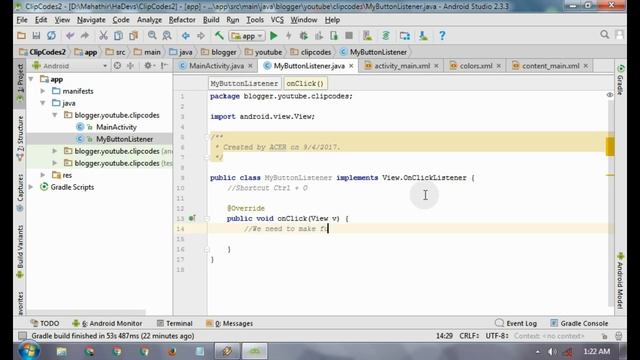Click the onClick() breadcrumb in editor
The height and width of the screenshot is (360, 640).
point(305,83)
